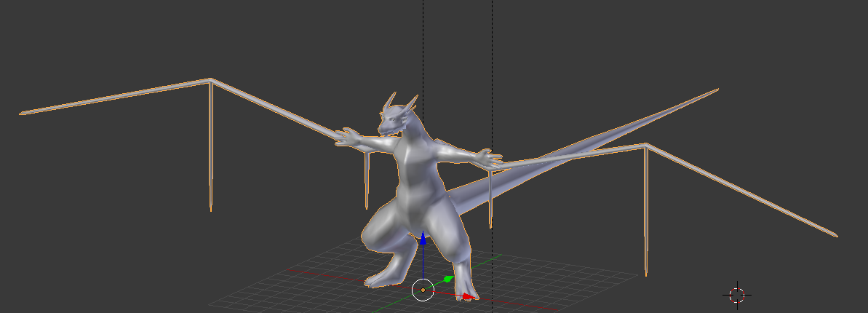Select the white circle of the transform manipulator

[x=422, y=290]
